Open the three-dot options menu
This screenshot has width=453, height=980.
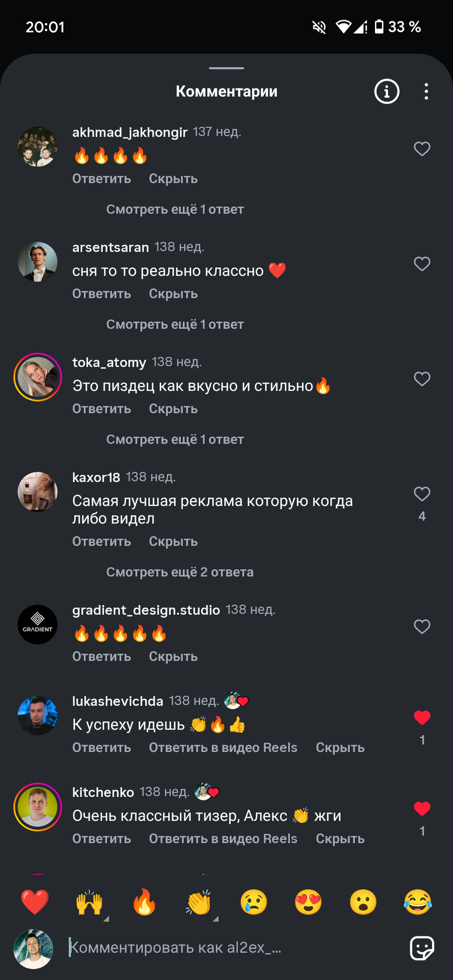pyautogui.click(x=426, y=91)
